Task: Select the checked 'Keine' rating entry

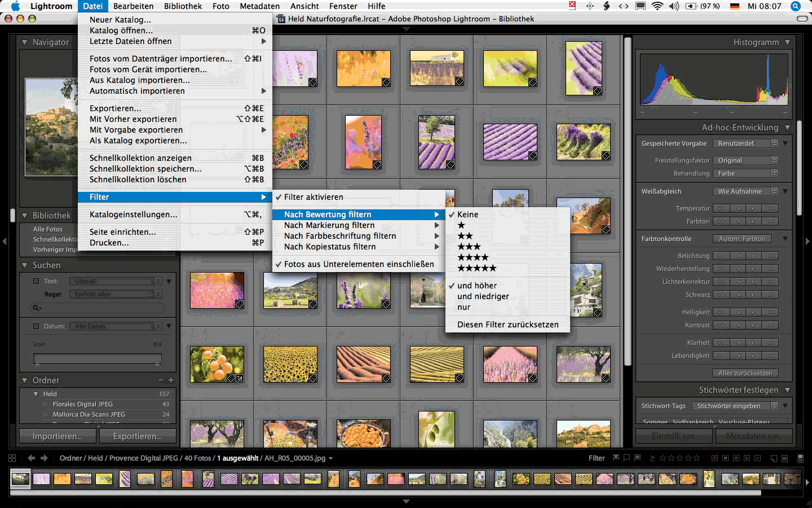Action: (507, 214)
